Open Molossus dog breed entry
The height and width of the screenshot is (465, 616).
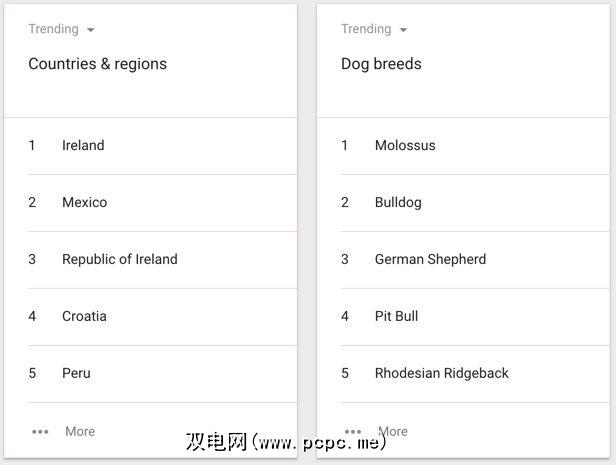(x=405, y=145)
